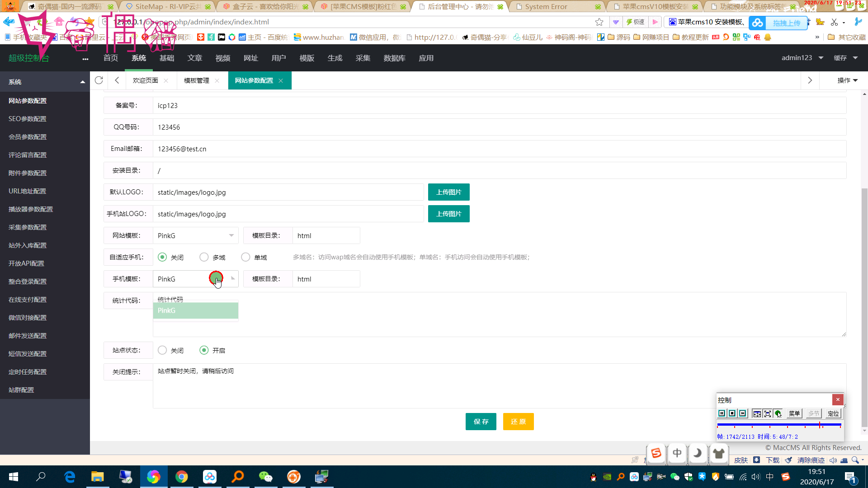The height and width of the screenshot is (488, 868).
Task: Click 上传图片 for 默认LOGO
Action: (x=449, y=192)
